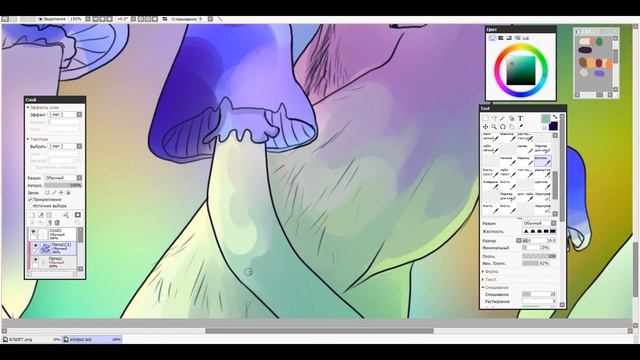The height and width of the screenshot is (360, 640).
Task: Click the green swatch in swatches panel
Action: click(x=599, y=42)
